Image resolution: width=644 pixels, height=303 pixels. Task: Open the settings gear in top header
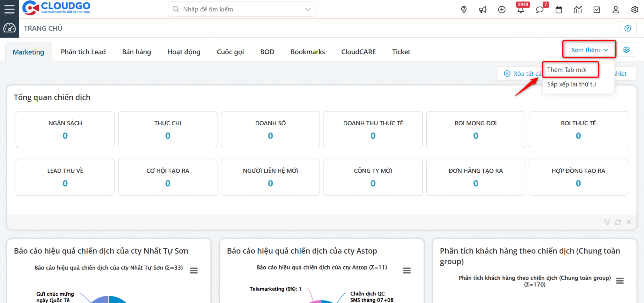pos(635,10)
